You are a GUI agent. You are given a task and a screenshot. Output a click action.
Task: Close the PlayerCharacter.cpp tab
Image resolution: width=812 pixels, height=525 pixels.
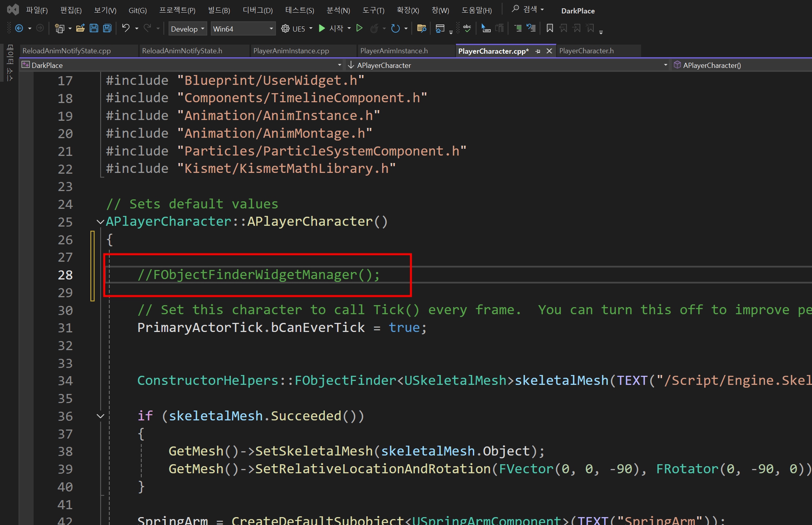pyautogui.click(x=549, y=51)
